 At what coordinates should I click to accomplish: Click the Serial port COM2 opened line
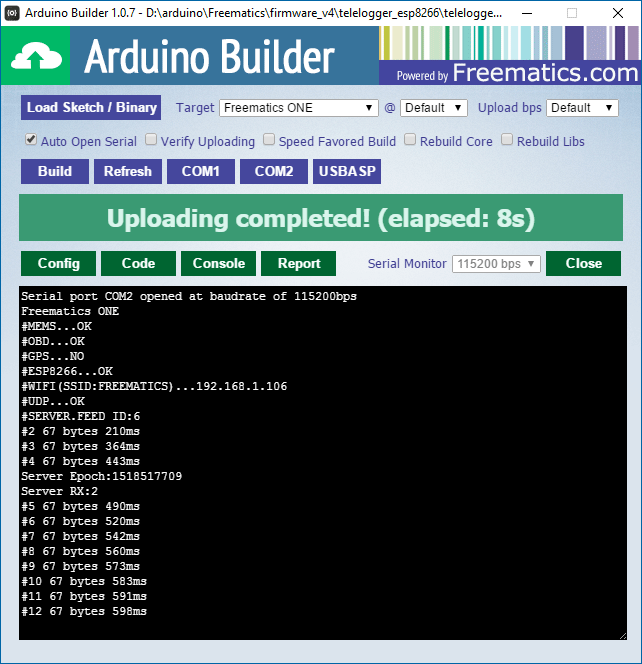point(189,296)
